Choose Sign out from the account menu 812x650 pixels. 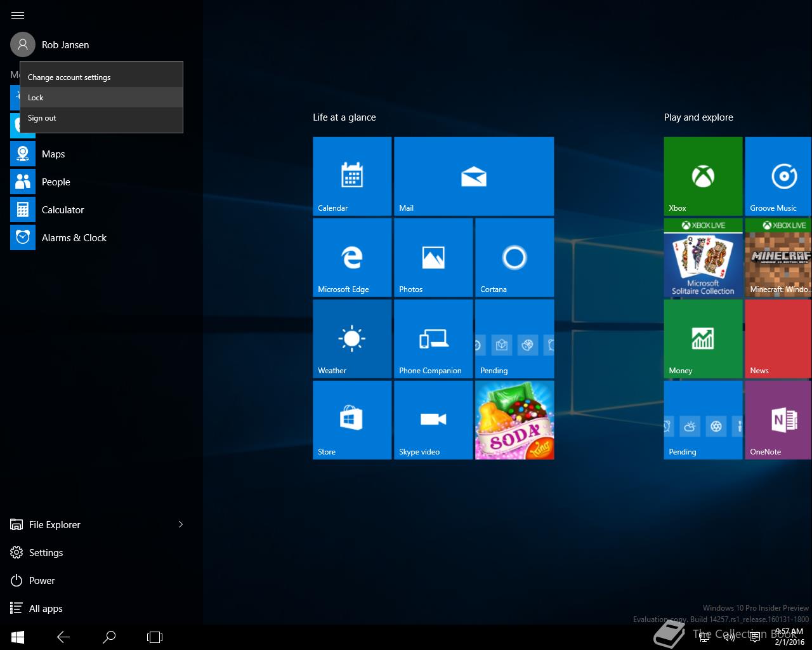pos(101,117)
